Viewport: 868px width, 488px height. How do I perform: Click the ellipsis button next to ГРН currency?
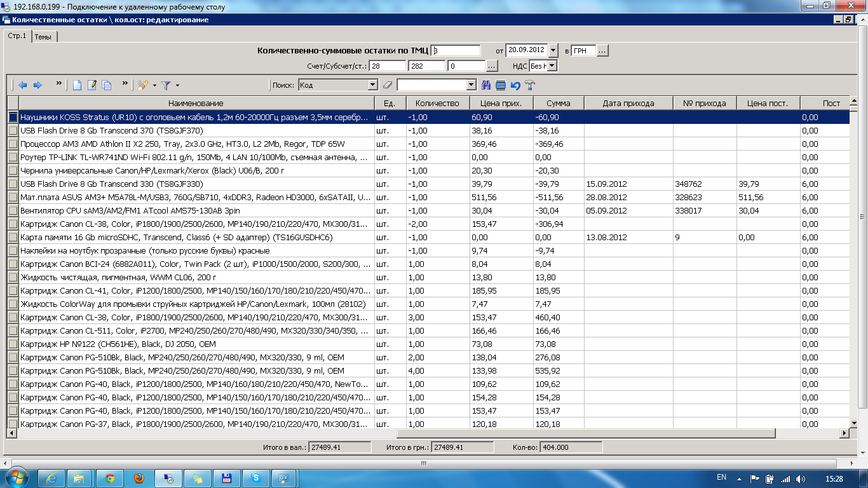pyautogui.click(x=602, y=50)
